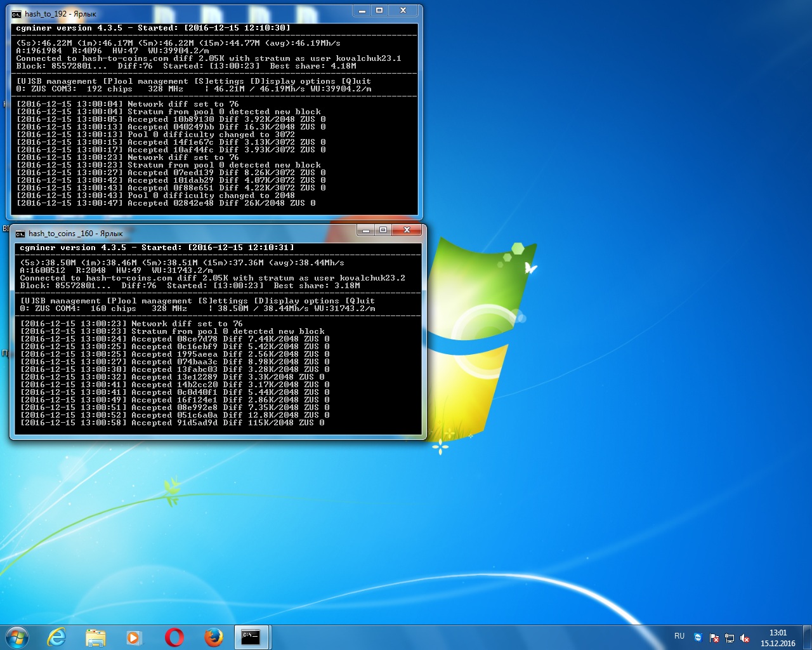Open the Opera browser from the taskbar
Viewport: 812px width, 650px height.
174,637
